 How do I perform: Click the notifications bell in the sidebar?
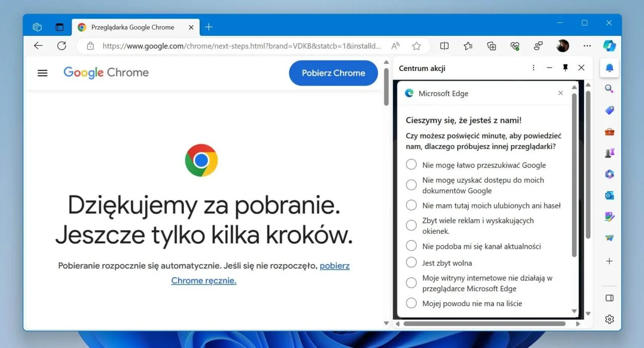pos(609,68)
